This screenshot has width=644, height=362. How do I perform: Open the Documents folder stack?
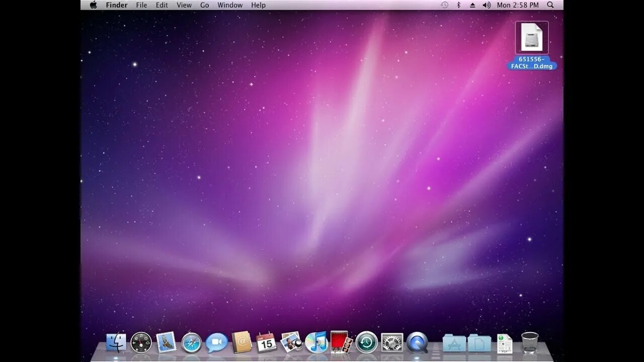[479, 343]
